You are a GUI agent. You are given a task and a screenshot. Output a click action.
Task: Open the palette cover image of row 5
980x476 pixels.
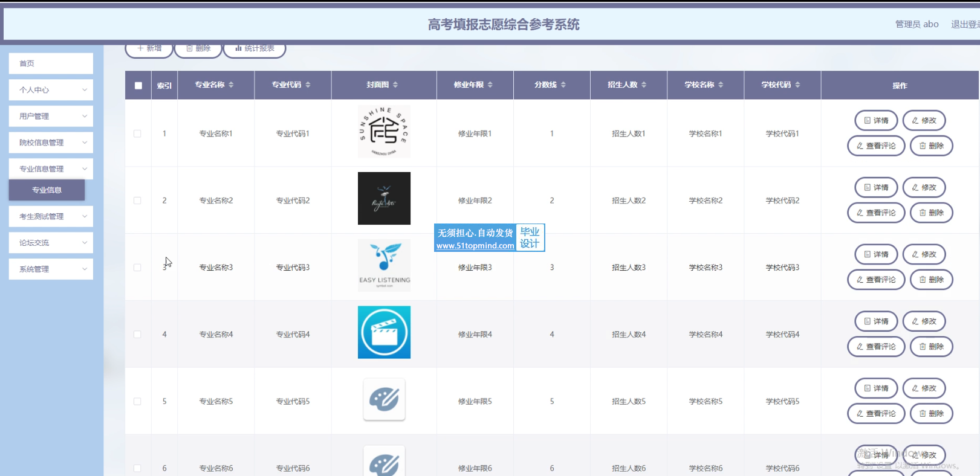coord(384,399)
